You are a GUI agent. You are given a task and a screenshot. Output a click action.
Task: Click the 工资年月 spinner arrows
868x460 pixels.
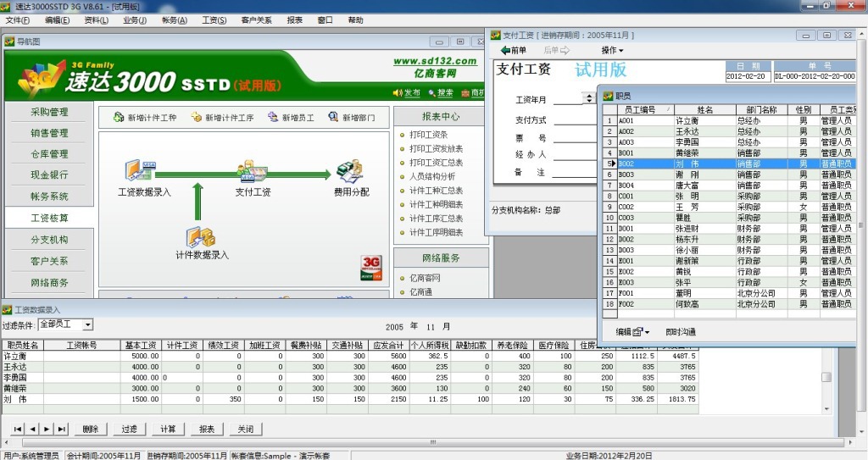click(589, 98)
